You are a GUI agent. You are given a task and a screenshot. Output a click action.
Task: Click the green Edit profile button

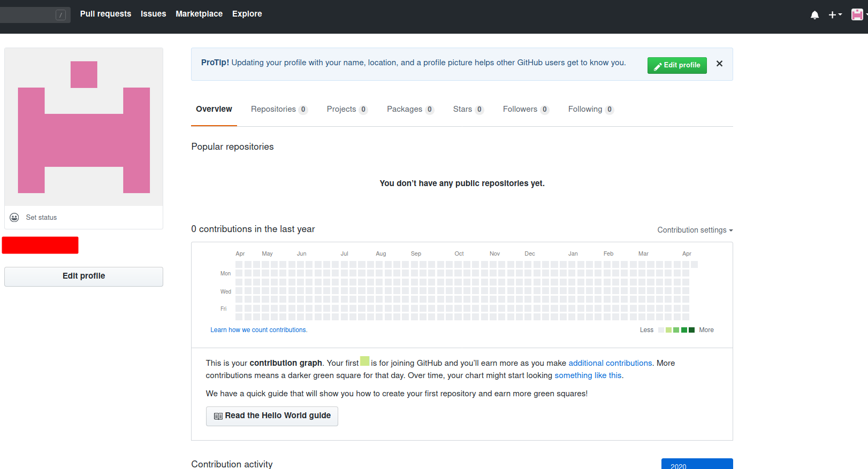pyautogui.click(x=676, y=65)
